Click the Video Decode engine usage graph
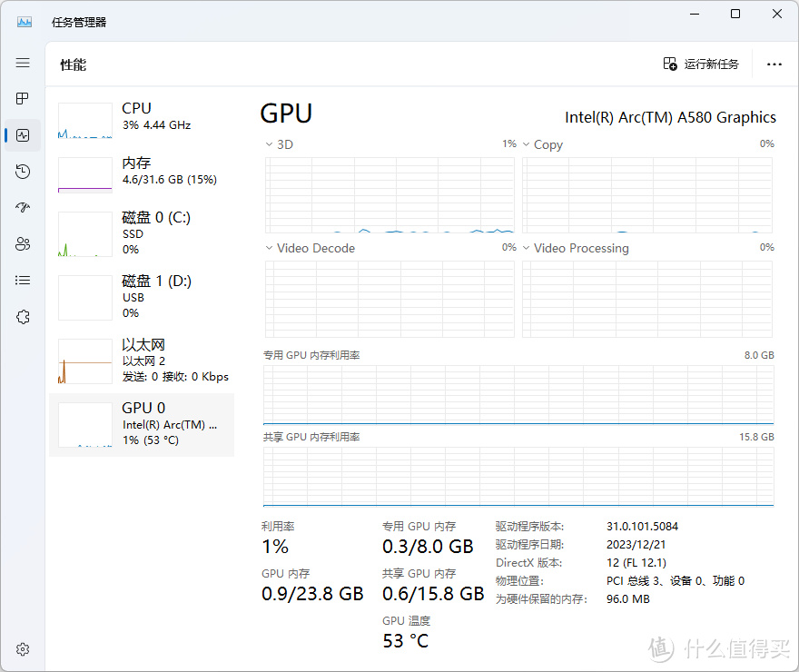The image size is (799, 672). 390,299
